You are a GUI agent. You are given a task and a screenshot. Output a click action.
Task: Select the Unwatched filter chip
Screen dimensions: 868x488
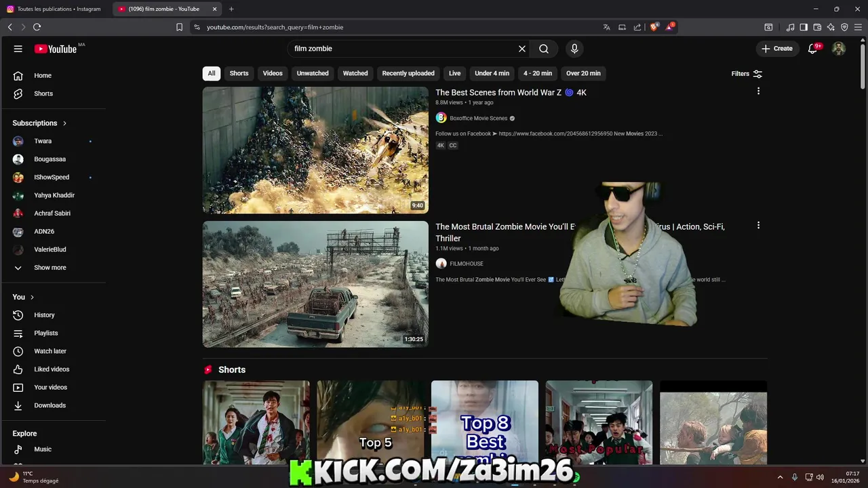coord(313,73)
